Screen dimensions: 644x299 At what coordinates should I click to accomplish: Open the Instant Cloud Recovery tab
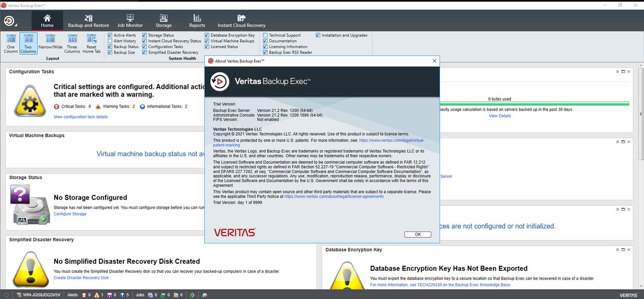click(x=242, y=21)
